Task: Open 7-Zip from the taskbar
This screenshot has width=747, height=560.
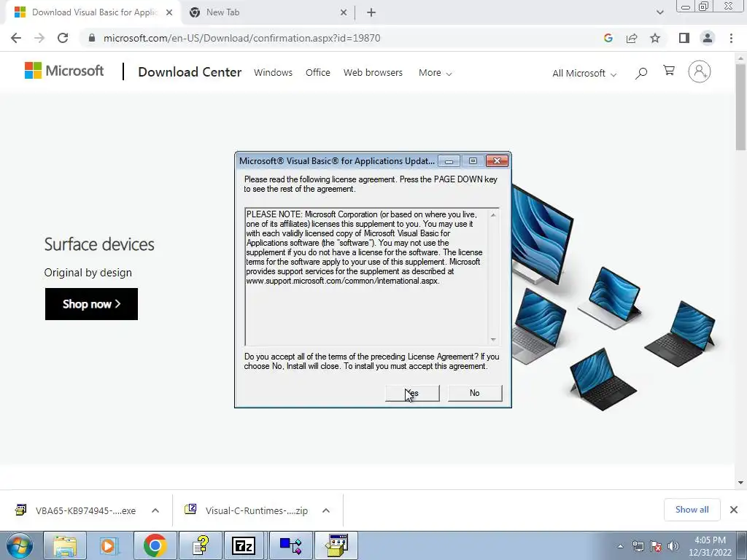Action: (x=244, y=545)
